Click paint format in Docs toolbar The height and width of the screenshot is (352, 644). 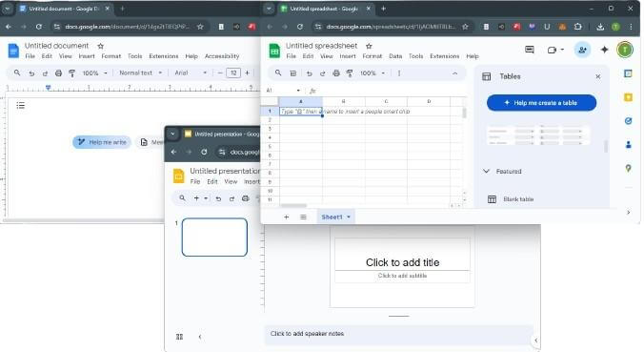pyautogui.click(x=71, y=73)
